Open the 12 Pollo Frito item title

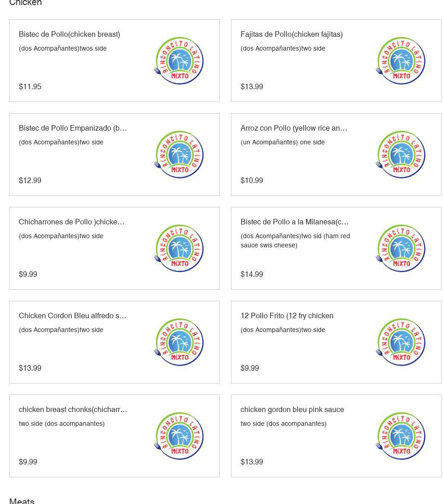[x=287, y=316]
